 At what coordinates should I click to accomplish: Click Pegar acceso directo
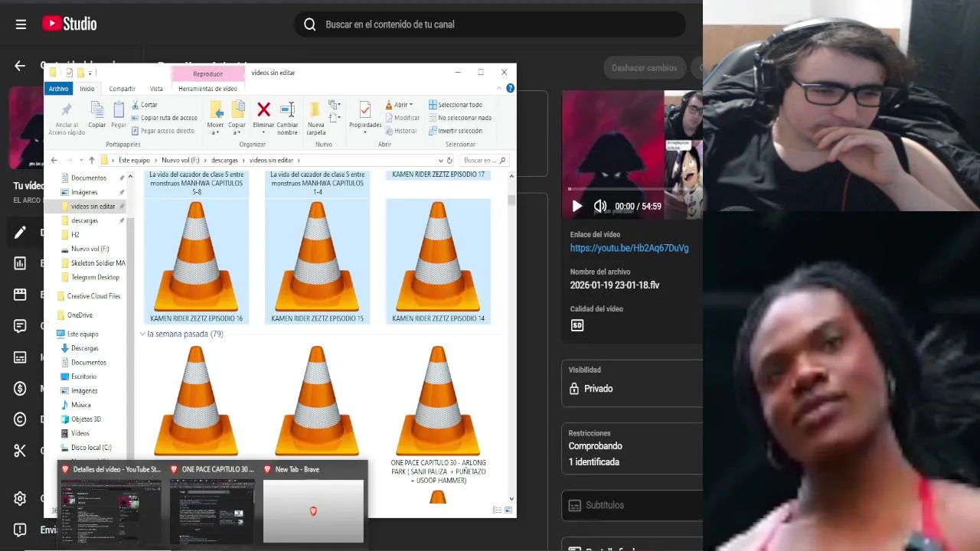[163, 131]
